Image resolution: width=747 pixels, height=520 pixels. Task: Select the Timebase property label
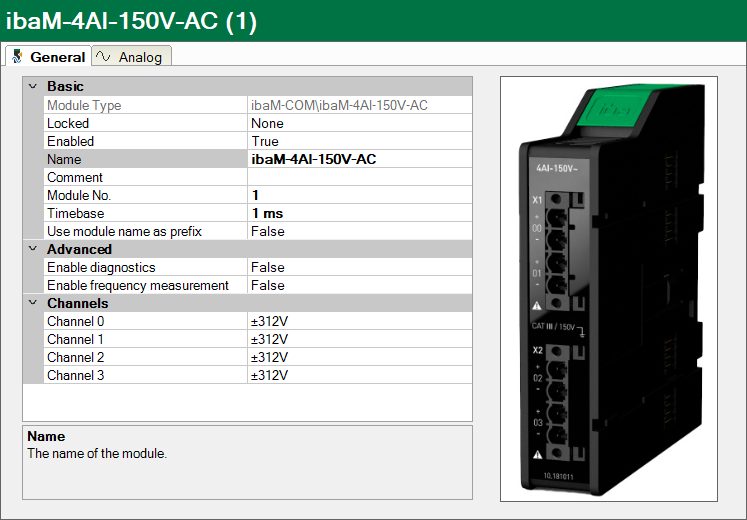(x=75, y=213)
